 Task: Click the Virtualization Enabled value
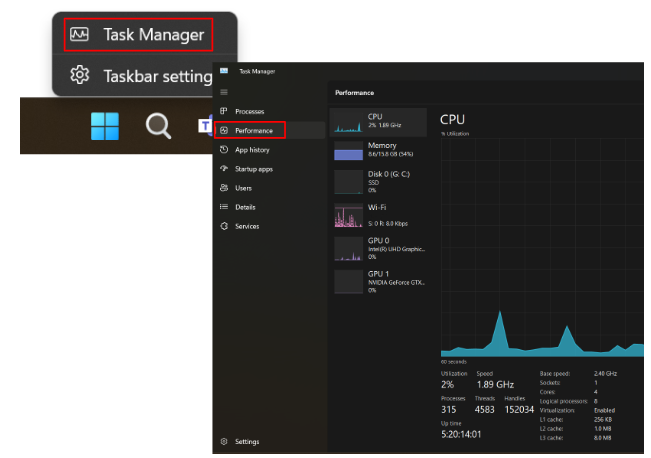(x=604, y=410)
